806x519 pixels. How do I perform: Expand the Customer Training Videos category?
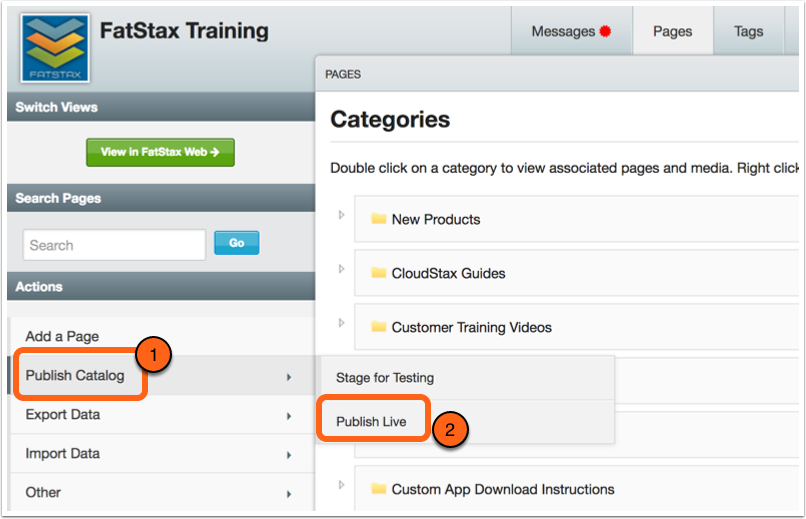[341, 323]
